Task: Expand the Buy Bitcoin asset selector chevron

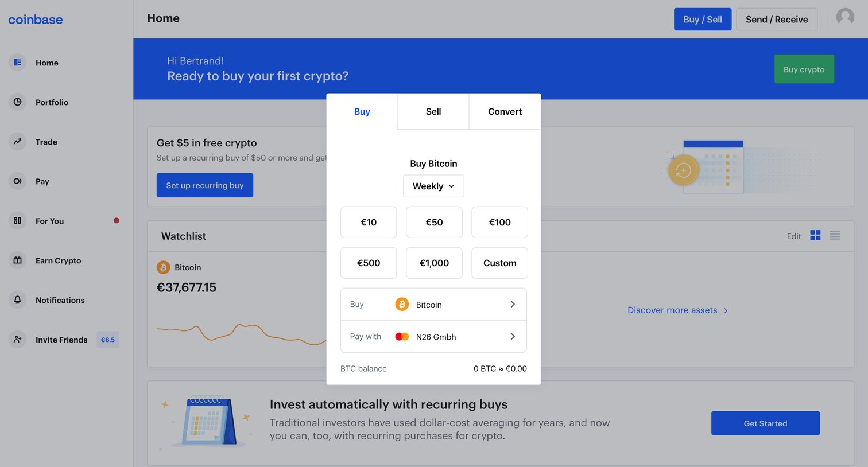Action: click(x=513, y=304)
